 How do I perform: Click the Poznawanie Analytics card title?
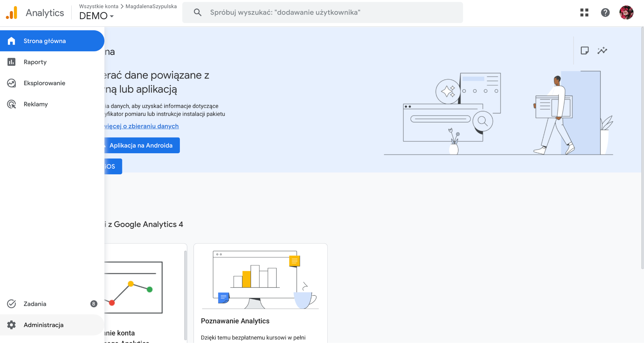pos(235,321)
